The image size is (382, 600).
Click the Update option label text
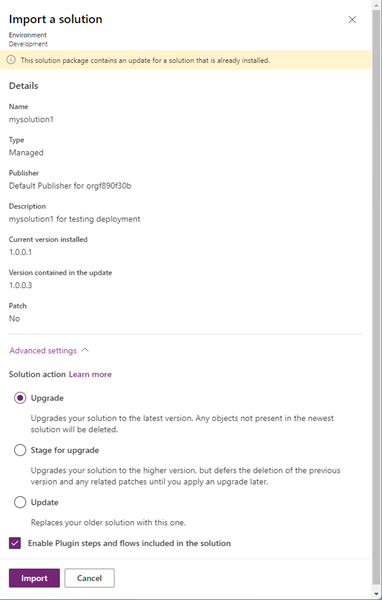pos(44,502)
